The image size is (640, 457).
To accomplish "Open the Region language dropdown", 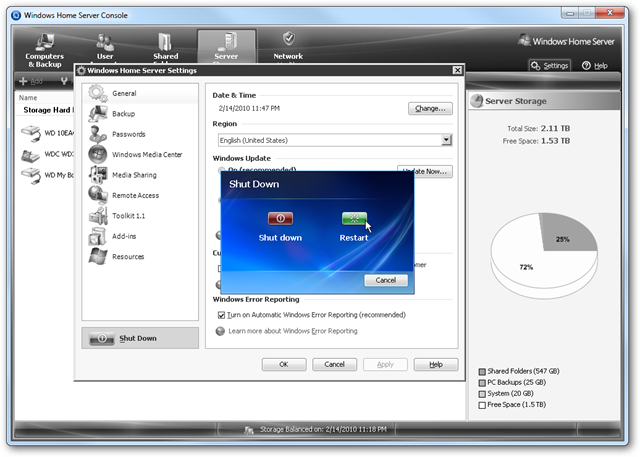I will coord(447,140).
